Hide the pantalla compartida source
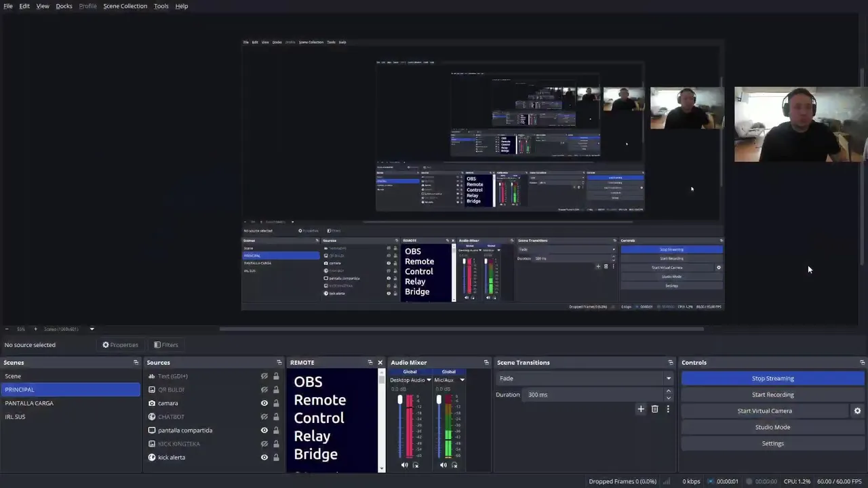Image resolution: width=868 pixels, height=488 pixels. point(264,430)
